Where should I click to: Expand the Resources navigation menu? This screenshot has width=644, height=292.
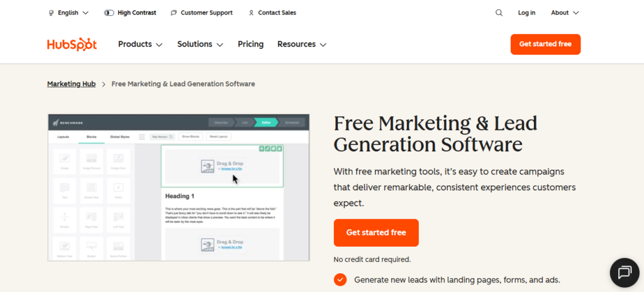(302, 45)
